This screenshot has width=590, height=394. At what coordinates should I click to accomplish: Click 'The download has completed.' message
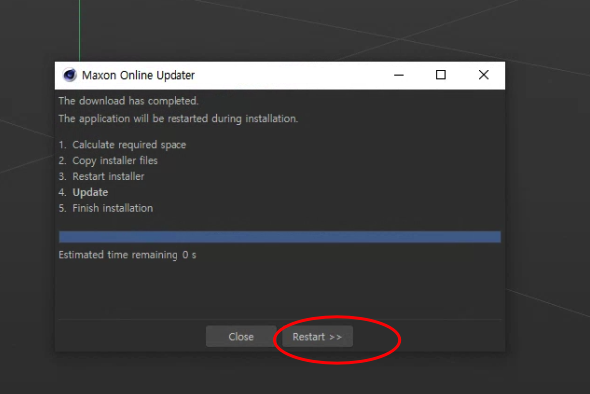128,101
